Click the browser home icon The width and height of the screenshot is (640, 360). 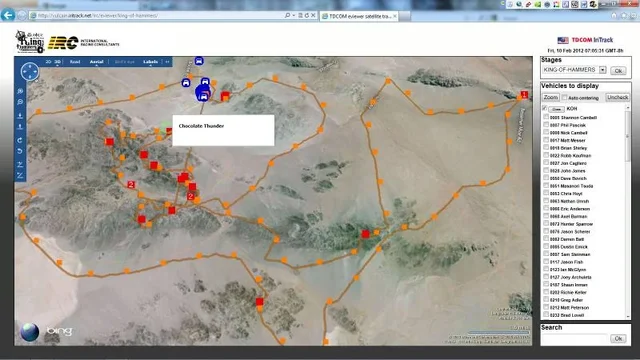coord(614,16)
